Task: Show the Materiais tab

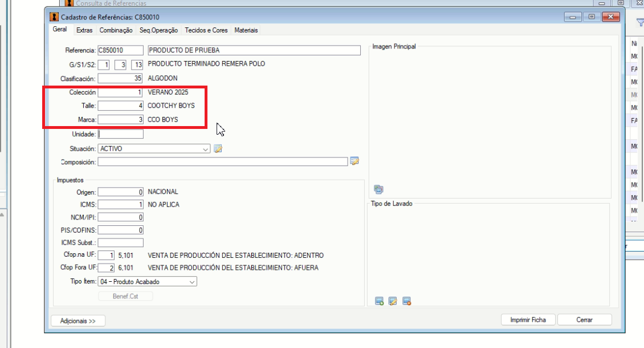Action: click(x=246, y=30)
